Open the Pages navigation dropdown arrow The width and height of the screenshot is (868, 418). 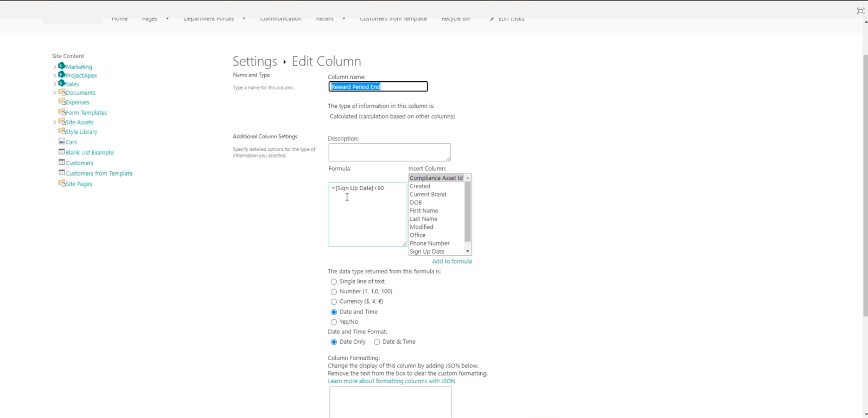coord(167,18)
